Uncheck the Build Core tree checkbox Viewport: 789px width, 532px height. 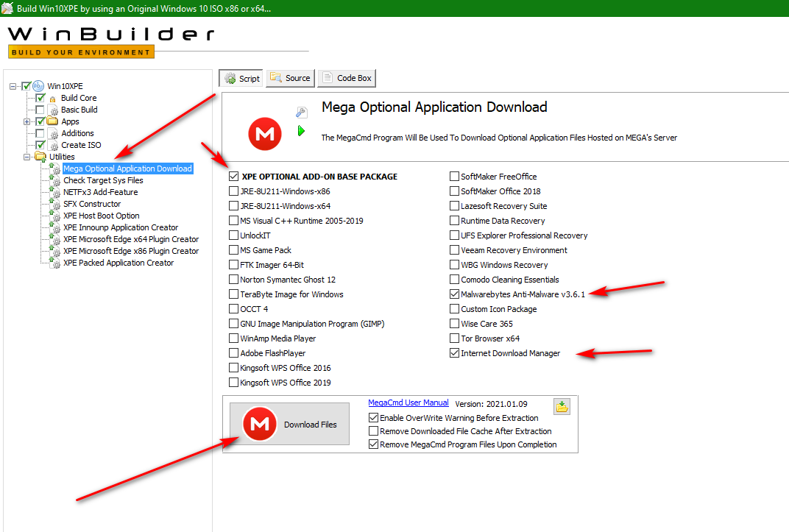pyautogui.click(x=40, y=98)
